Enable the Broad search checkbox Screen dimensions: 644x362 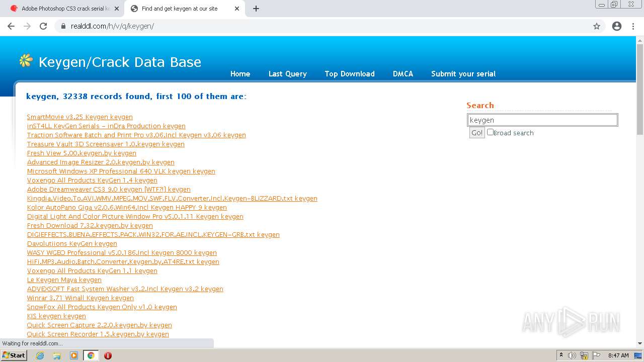(491, 132)
